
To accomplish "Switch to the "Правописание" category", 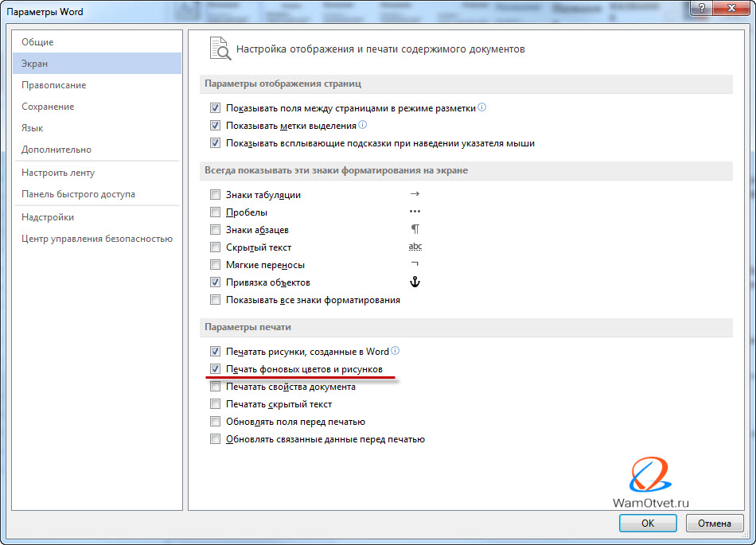I will (x=53, y=85).
